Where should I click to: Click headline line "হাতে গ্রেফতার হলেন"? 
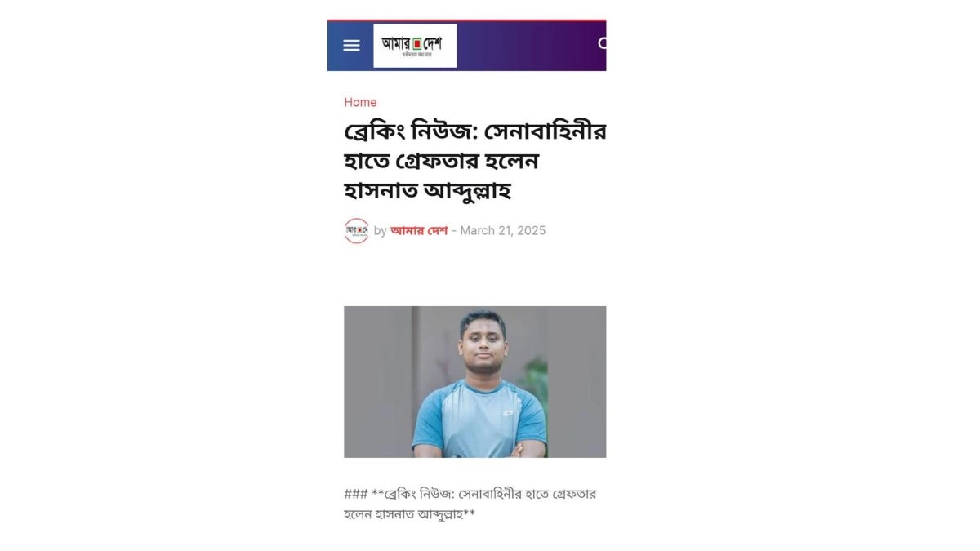pos(441,162)
